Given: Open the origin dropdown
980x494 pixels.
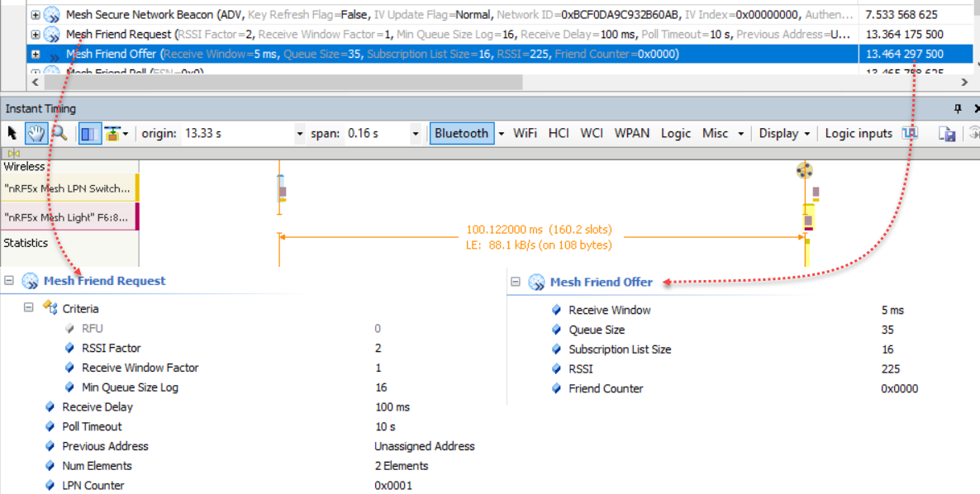Looking at the screenshot, I should click(x=299, y=134).
